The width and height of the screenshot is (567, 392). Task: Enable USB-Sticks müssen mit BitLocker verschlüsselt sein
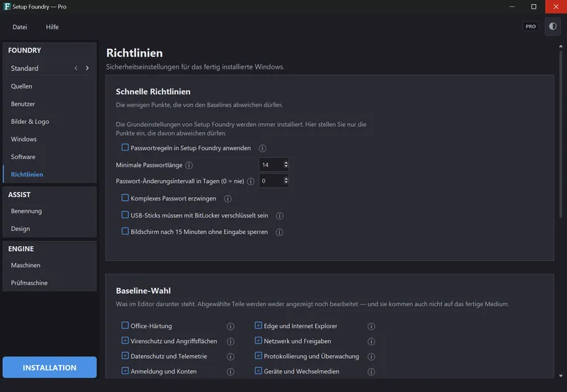click(125, 215)
